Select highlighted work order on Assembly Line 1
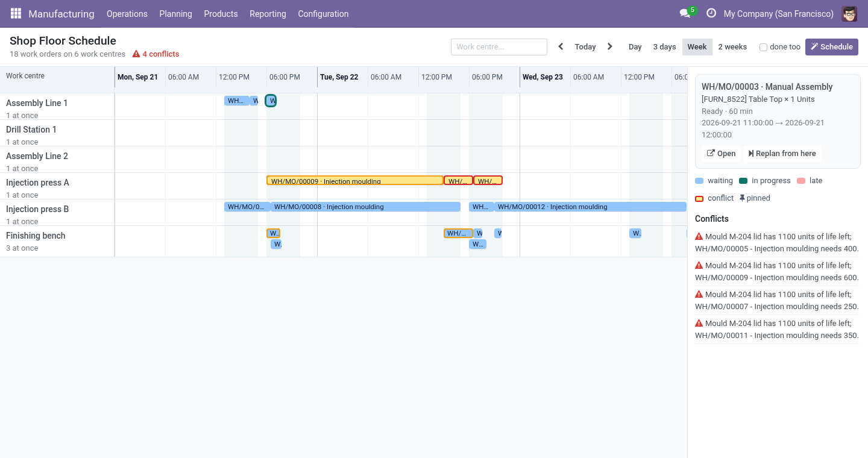This screenshot has height=458, width=868. point(271,101)
